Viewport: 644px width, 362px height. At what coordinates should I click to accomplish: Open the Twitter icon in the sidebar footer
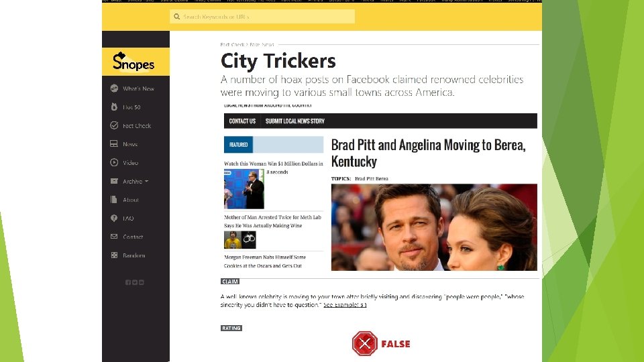(135, 282)
